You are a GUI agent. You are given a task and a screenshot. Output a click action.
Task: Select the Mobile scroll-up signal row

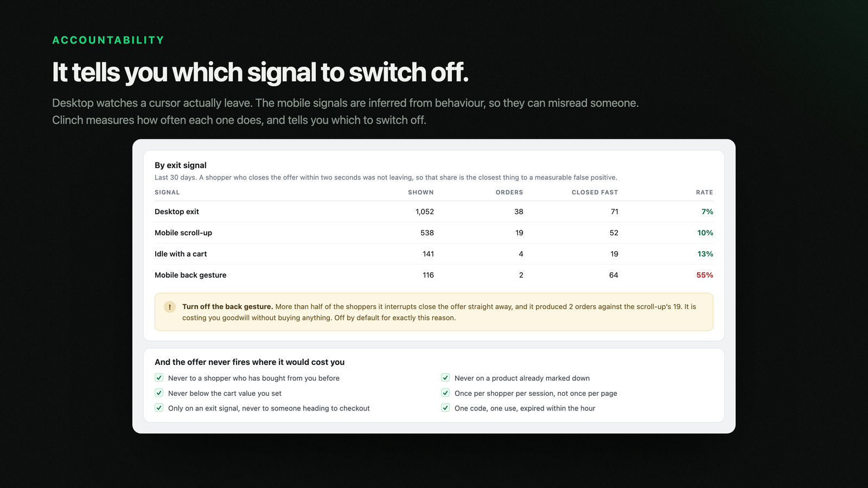[434, 233]
